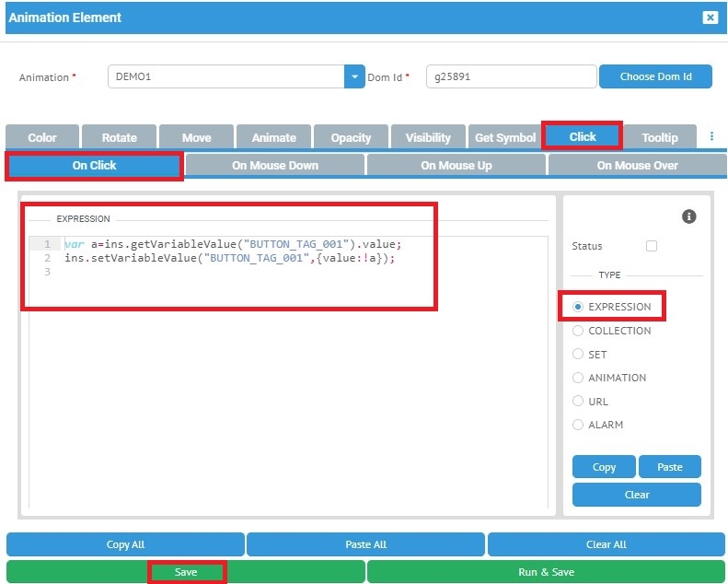
Task: Expand the Animation DEMO1 dropdown
Action: (x=354, y=76)
